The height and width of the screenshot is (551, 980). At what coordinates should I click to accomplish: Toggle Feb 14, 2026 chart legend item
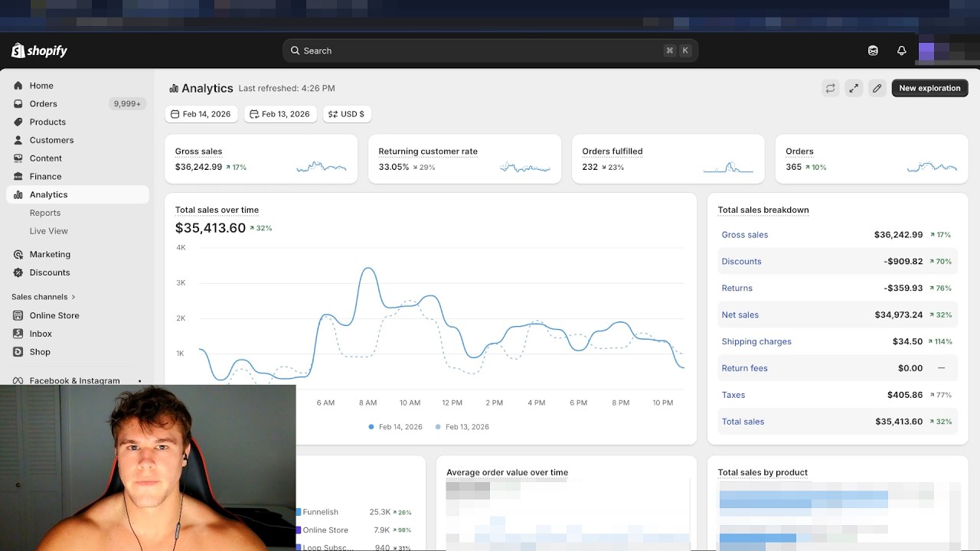coord(395,427)
